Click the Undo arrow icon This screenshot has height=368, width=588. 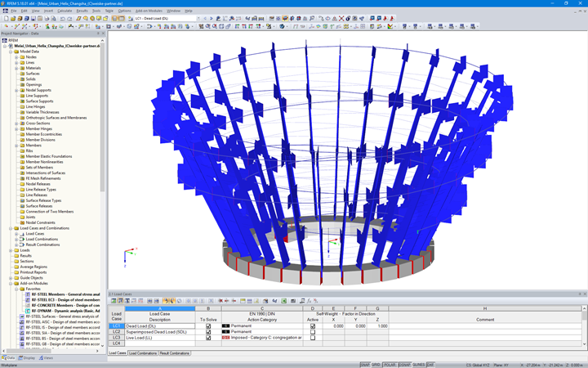click(x=62, y=18)
